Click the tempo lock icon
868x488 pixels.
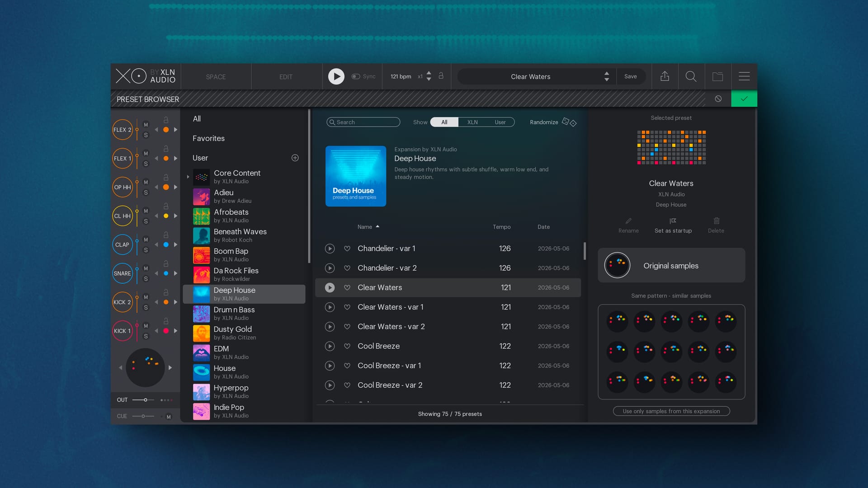pos(441,76)
